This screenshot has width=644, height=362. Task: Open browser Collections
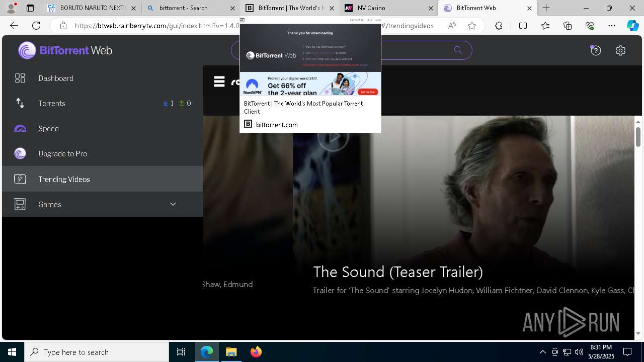pyautogui.click(x=568, y=26)
